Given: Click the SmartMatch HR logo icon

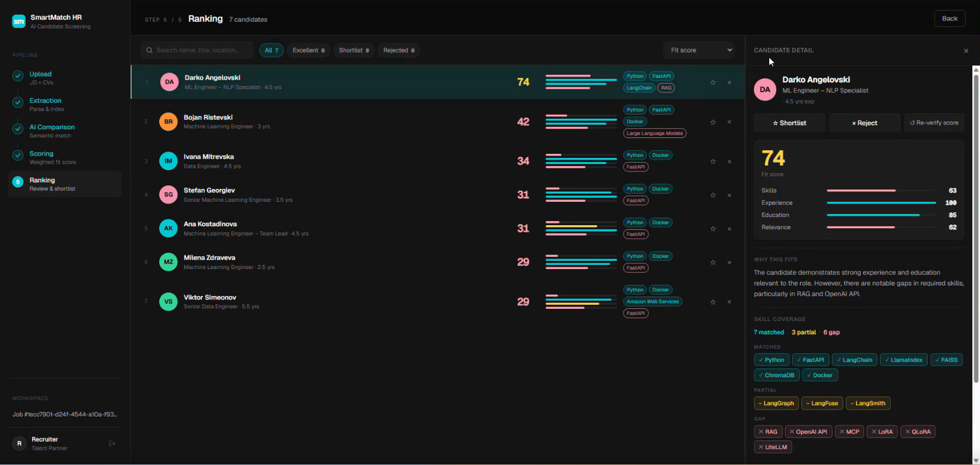Looking at the screenshot, I should 19,22.
